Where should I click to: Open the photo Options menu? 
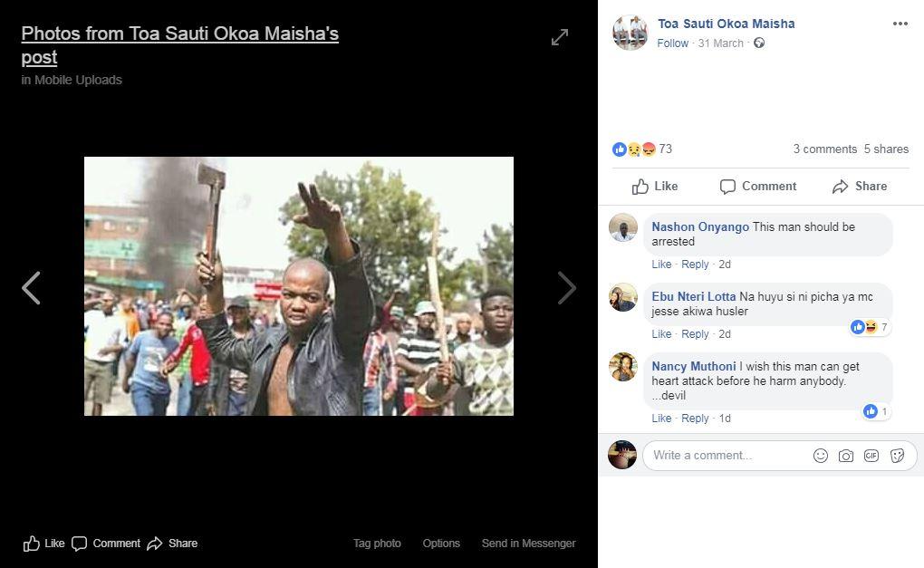point(441,544)
